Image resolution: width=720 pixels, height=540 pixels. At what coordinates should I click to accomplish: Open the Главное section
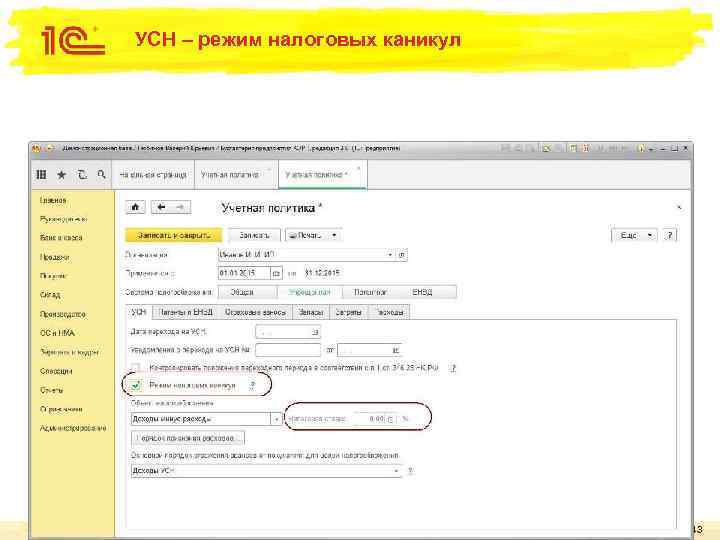53,201
